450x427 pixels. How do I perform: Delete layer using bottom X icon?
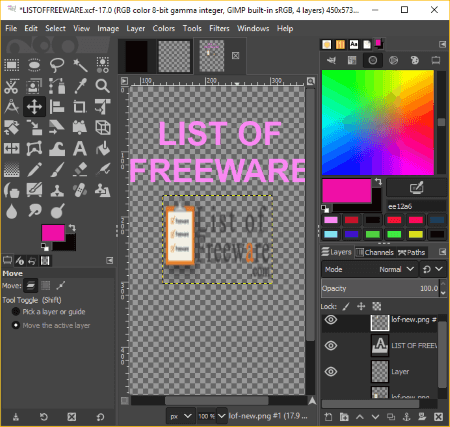[438, 417]
